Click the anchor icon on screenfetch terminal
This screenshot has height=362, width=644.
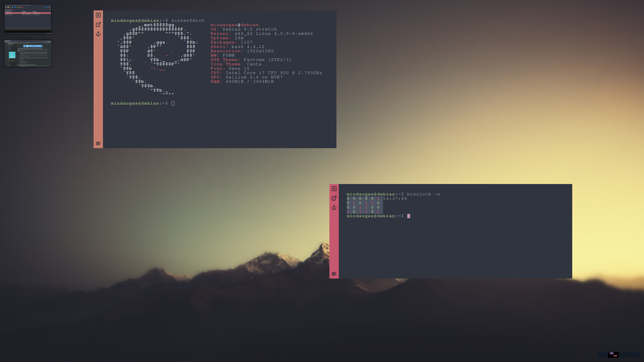[x=98, y=34]
